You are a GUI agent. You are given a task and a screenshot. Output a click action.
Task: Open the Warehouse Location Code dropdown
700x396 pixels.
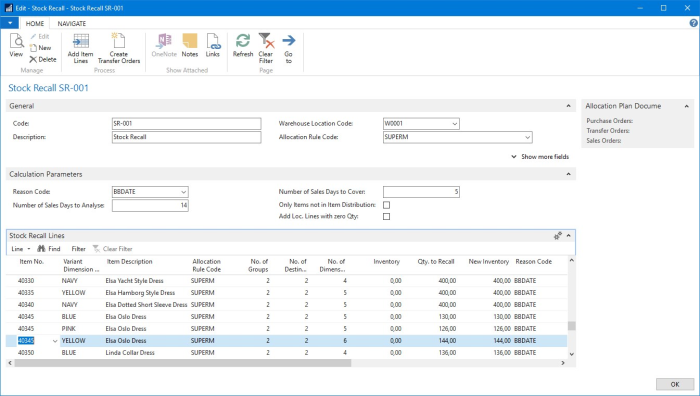tap(454, 124)
